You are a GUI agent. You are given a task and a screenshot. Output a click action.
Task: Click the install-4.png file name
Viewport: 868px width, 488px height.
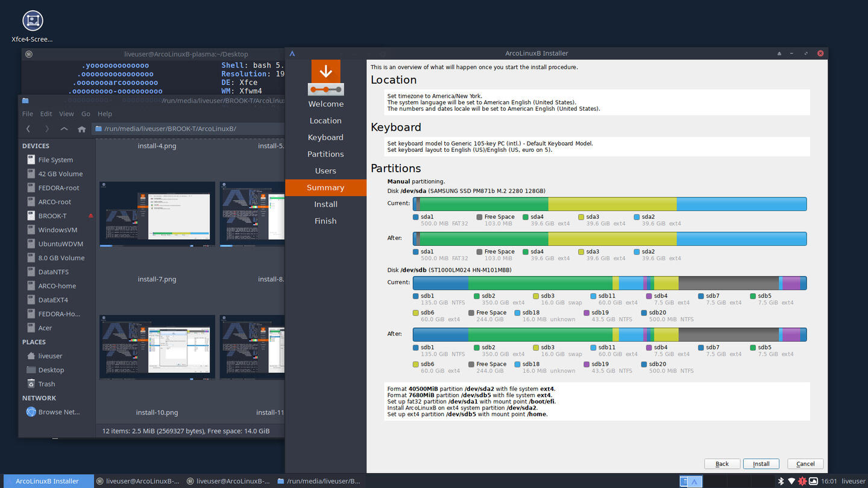pyautogui.click(x=157, y=146)
